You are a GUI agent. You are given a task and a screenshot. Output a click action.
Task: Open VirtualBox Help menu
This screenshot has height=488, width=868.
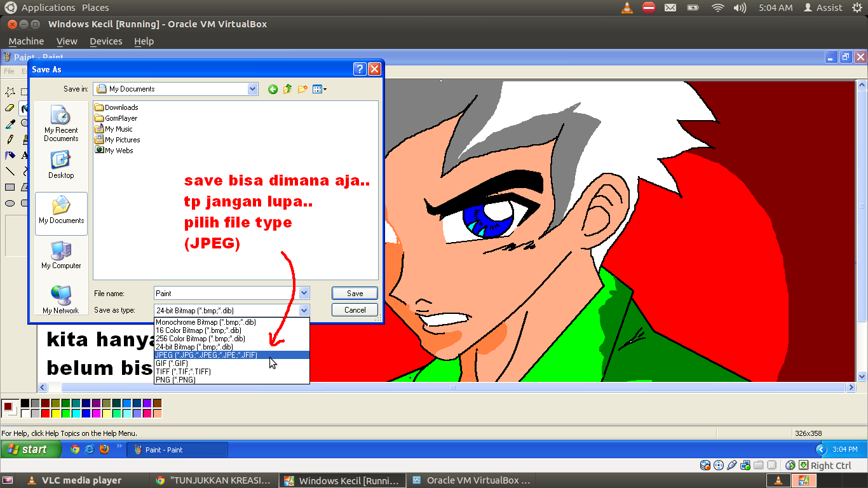tap(144, 41)
